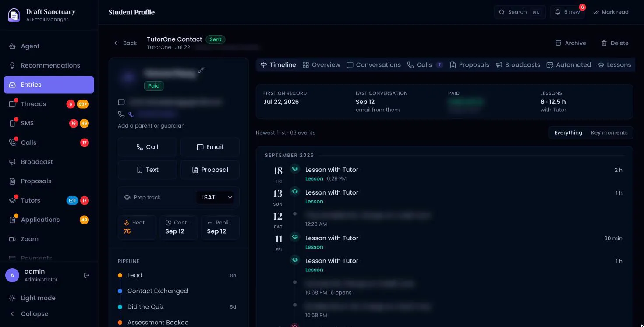
Task: Click the 6 opens event text
Action: (x=341, y=292)
